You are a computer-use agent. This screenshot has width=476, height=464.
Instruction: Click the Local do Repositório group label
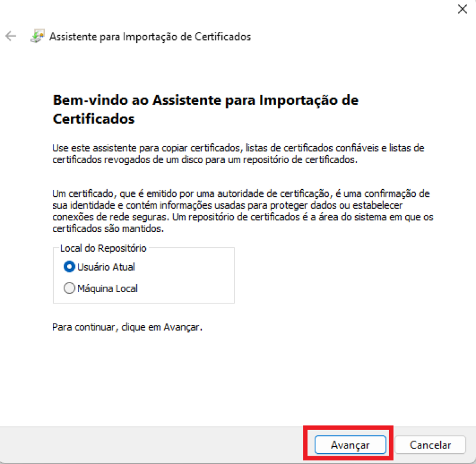(x=103, y=248)
